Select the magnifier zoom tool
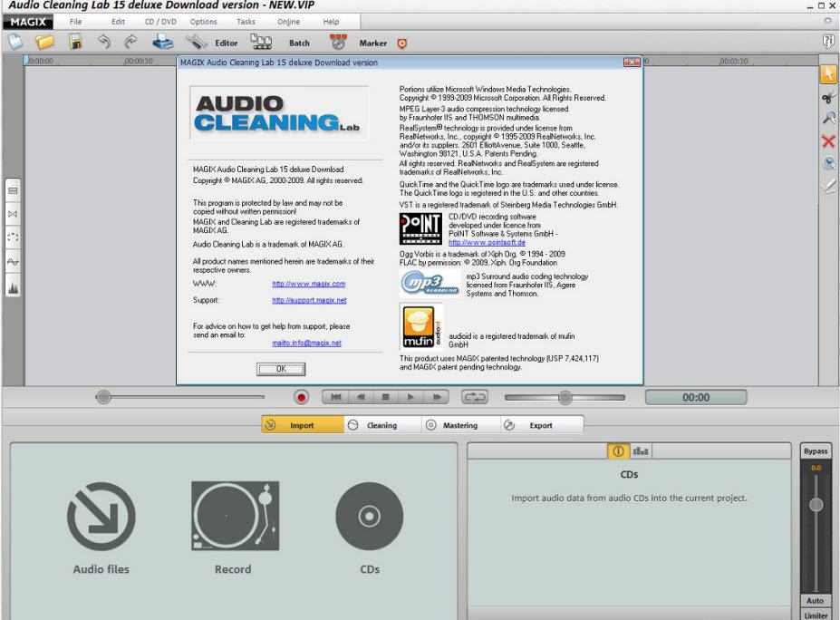The height and width of the screenshot is (620, 840). pos(828,119)
